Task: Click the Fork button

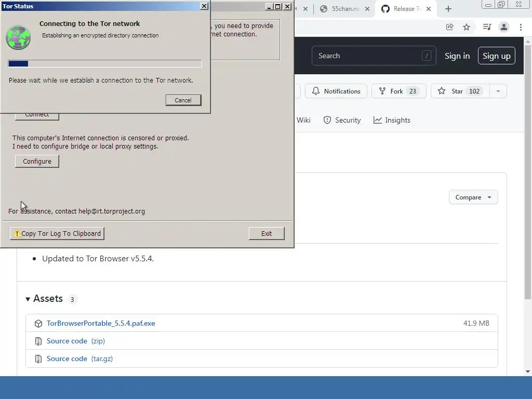Action: 398,91
